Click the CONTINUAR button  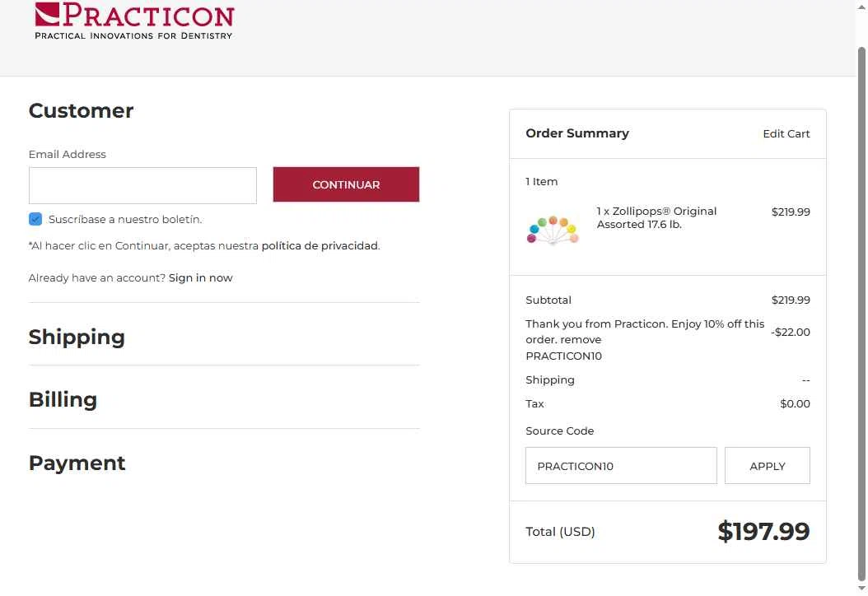[x=346, y=184]
